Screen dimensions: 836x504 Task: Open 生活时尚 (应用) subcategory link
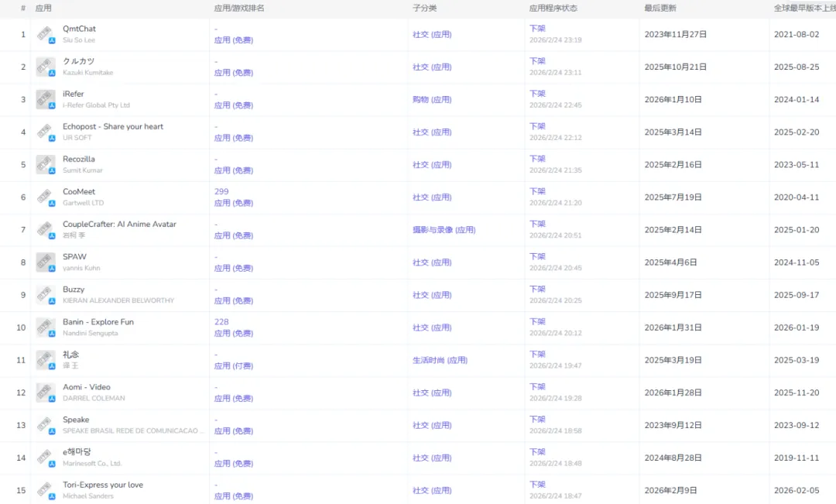pos(440,360)
